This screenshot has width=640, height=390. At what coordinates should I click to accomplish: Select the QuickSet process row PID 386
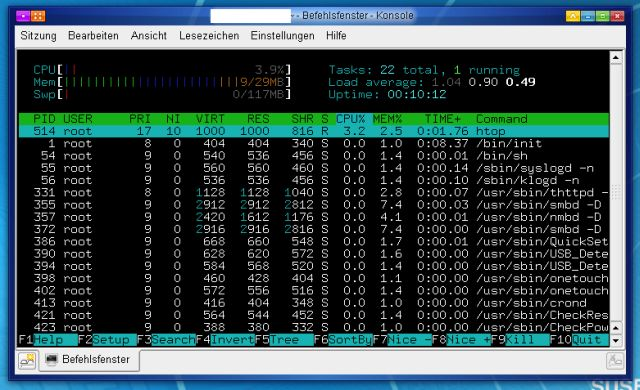point(314,242)
